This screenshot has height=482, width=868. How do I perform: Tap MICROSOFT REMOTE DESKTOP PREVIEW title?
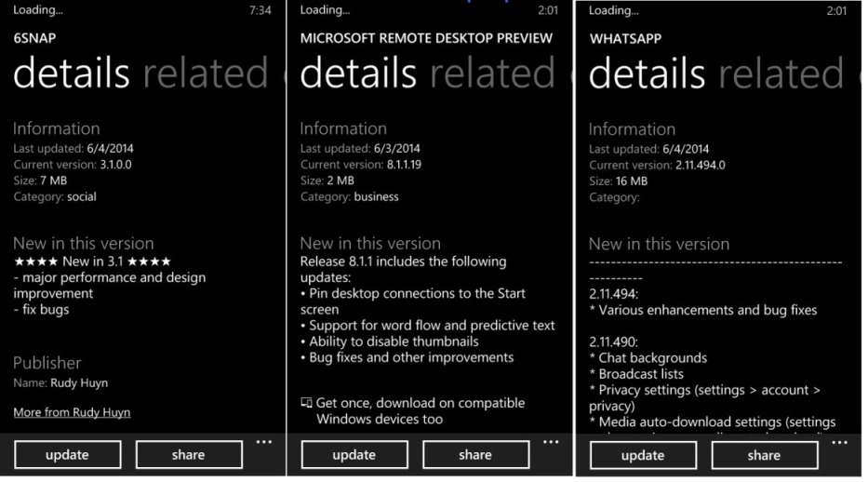[x=426, y=38]
